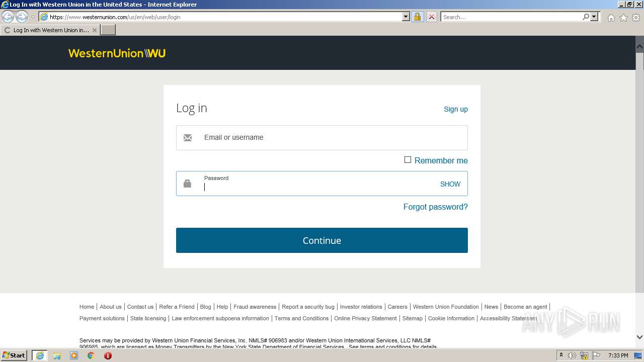Click the Action Center flag icon

coord(596,355)
